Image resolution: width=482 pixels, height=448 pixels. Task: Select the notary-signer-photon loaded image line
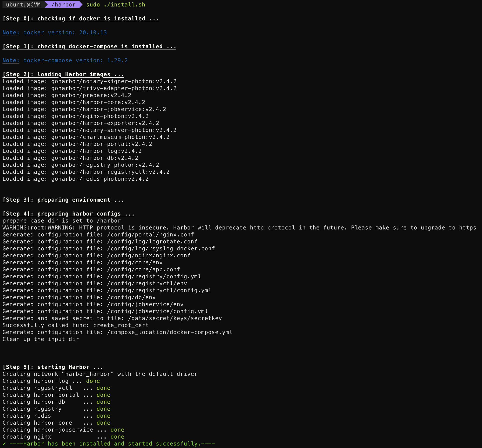(x=90, y=81)
